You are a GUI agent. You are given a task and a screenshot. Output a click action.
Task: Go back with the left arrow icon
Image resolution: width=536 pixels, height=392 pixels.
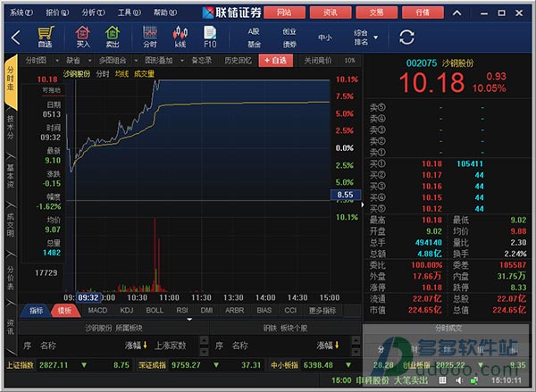point(16,38)
